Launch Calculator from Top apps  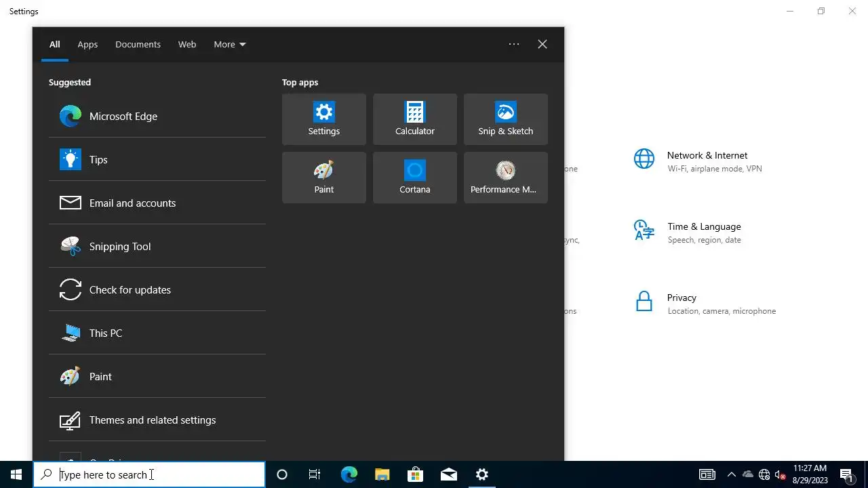click(415, 119)
